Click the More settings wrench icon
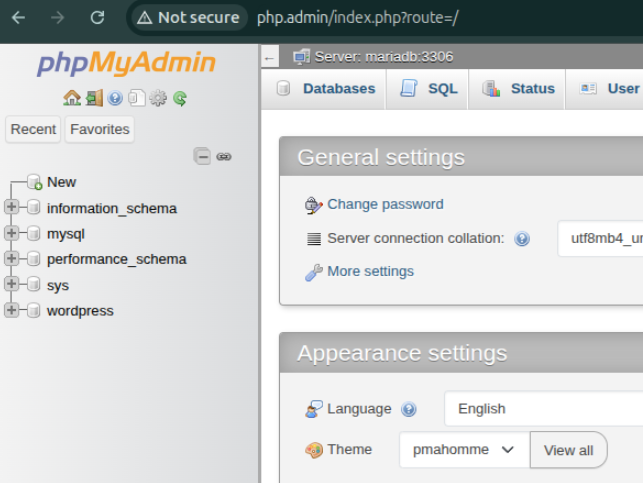Image resolution: width=643 pixels, height=483 pixels. click(x=314, y=273)
